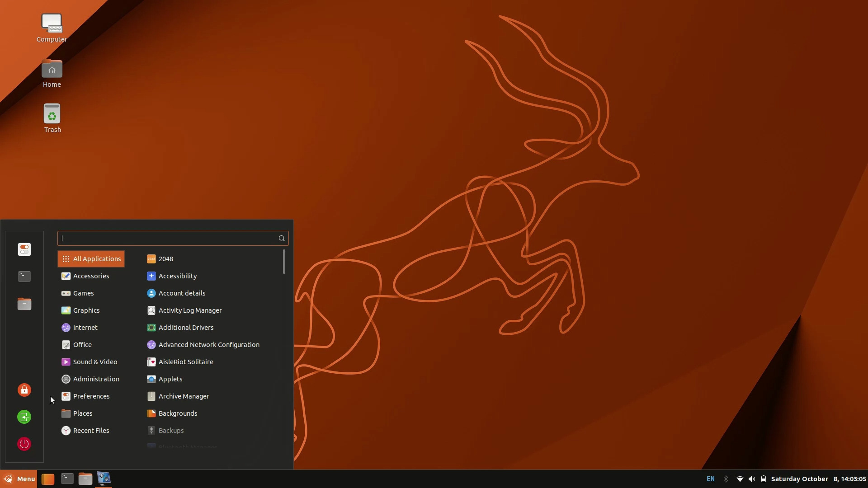
Task: Click the File Manager icon in sidebar
Action: (x=24, y=304)
